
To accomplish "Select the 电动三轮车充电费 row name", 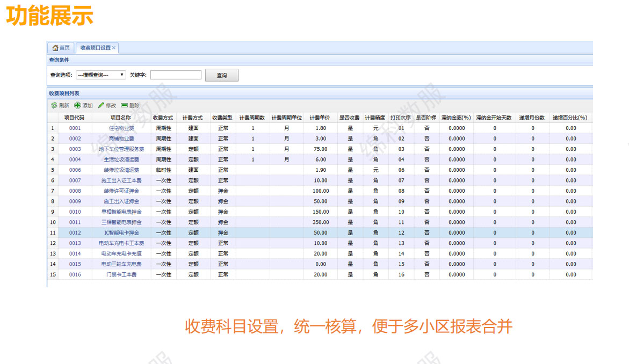I will [x=121, y=264].
